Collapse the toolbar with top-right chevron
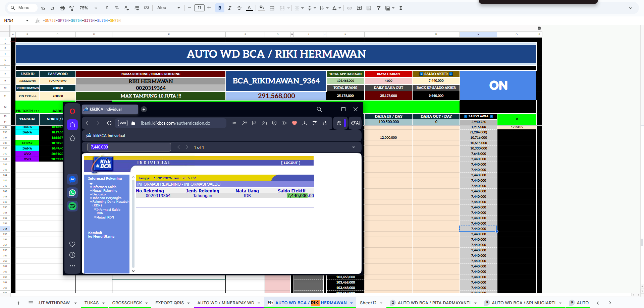 [x=630, y=8]
